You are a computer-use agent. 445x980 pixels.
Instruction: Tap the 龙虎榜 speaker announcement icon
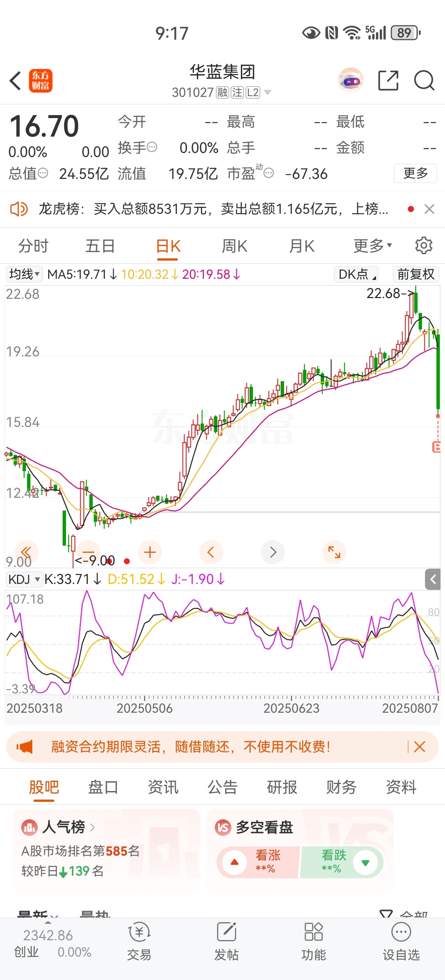pos(19,209)
